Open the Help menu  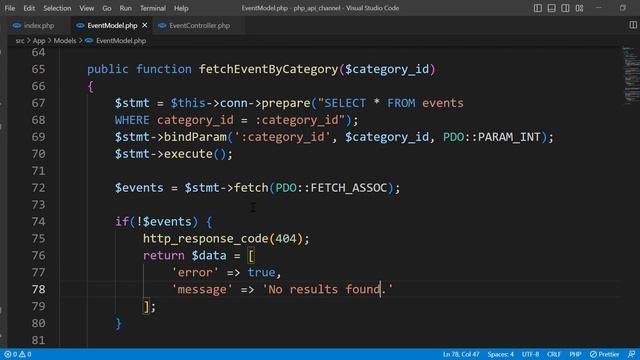click(x=181, y=8)
